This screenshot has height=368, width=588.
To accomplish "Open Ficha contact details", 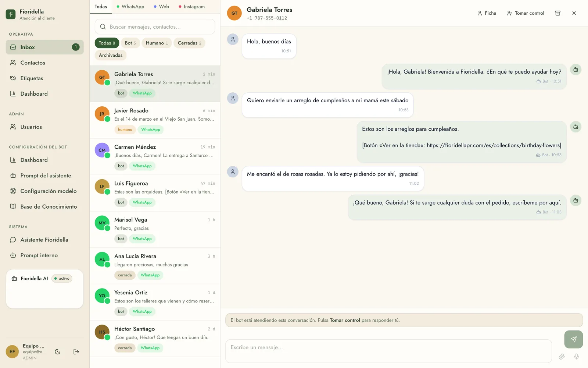I will (x=487, y=13).
